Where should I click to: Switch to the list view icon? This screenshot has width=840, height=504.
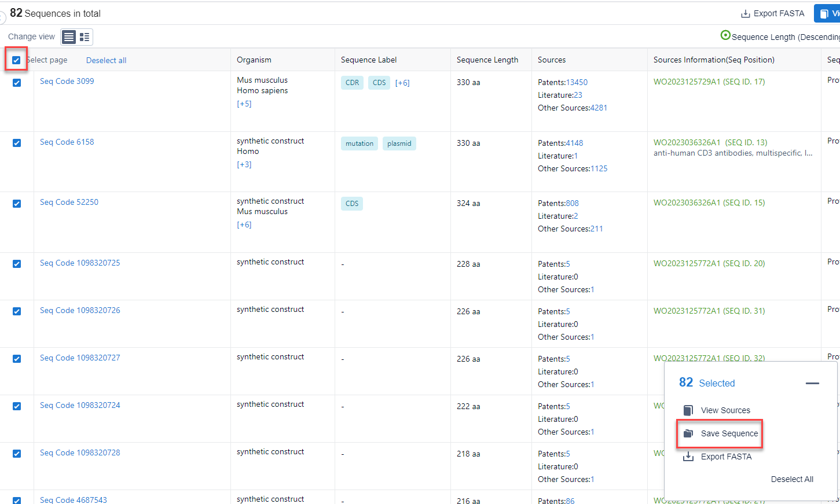click(x=69, y=37)
